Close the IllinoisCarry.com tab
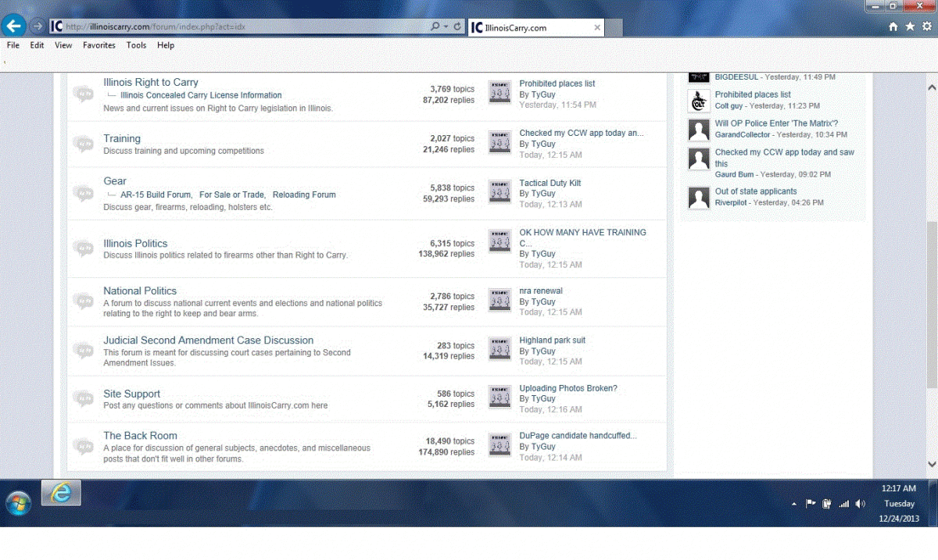 pos(598,27)
